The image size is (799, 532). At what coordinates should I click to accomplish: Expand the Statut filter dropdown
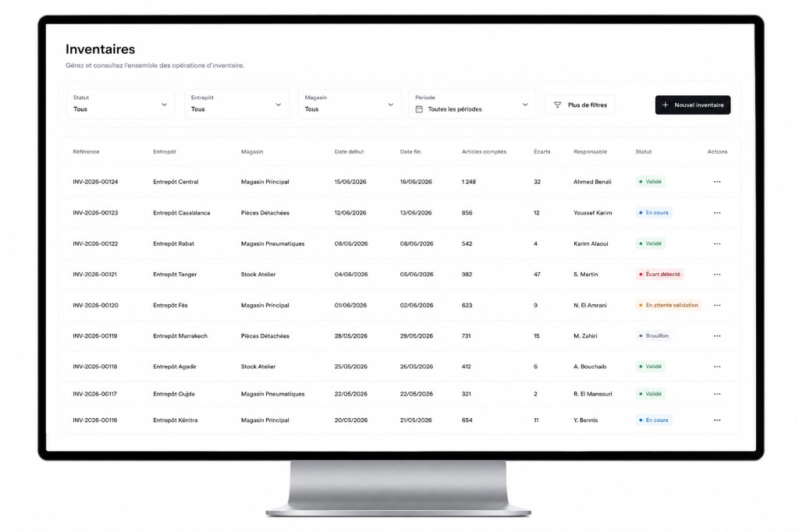click(x=121, y=104)
